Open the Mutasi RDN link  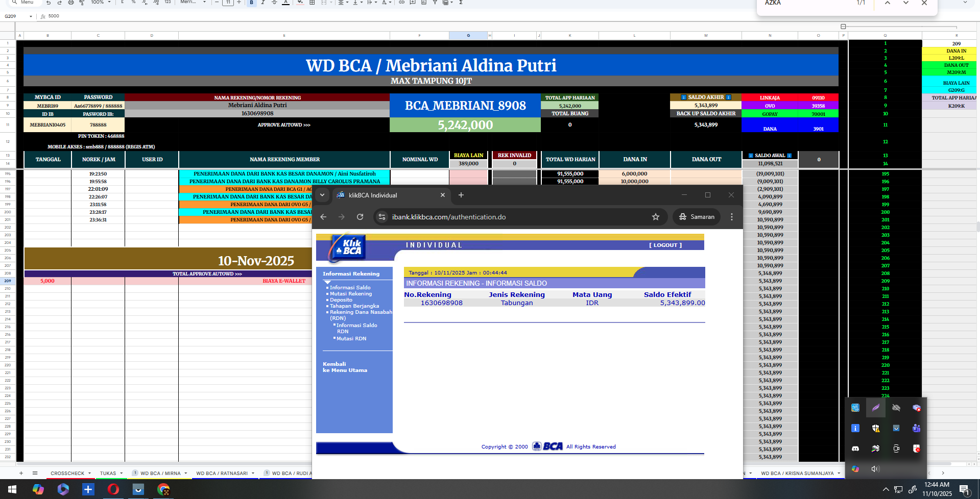(351, 339)
